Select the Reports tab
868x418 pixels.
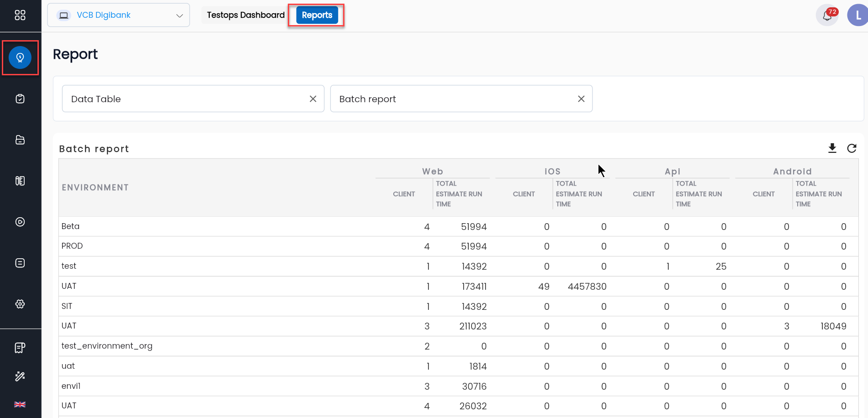click(317, 15)
